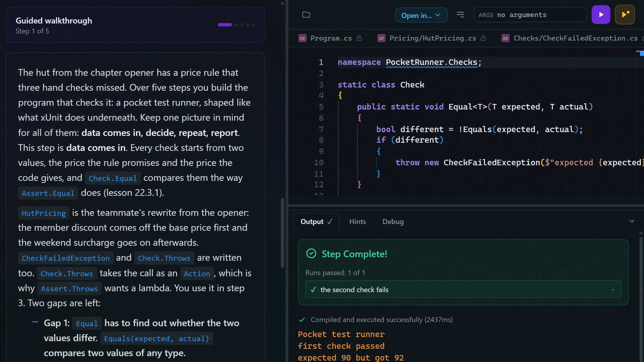
Task: Click the HutPricing inline code
Action: tap(43, 213)
